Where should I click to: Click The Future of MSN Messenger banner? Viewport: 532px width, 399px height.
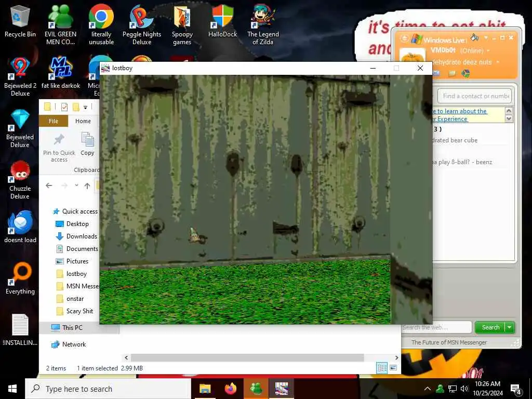[449, 342]
